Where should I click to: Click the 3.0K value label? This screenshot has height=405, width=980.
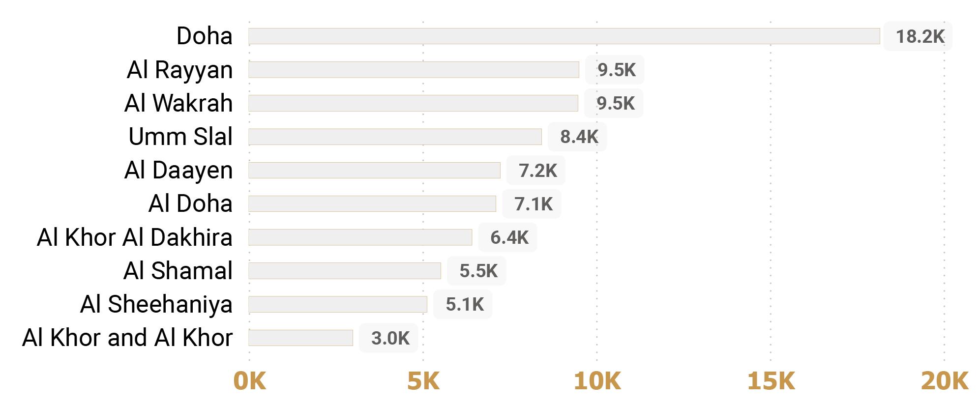(390, 338)
